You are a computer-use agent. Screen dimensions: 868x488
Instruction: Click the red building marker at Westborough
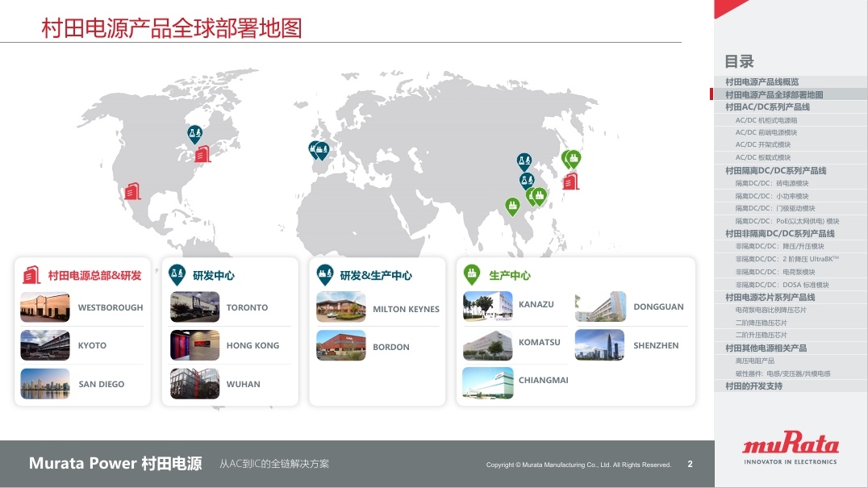(x=202, y=154)
